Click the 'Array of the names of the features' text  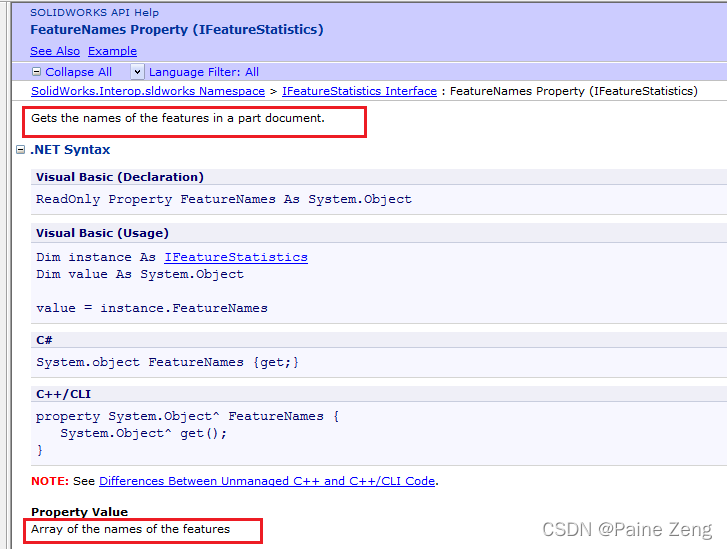130,529
